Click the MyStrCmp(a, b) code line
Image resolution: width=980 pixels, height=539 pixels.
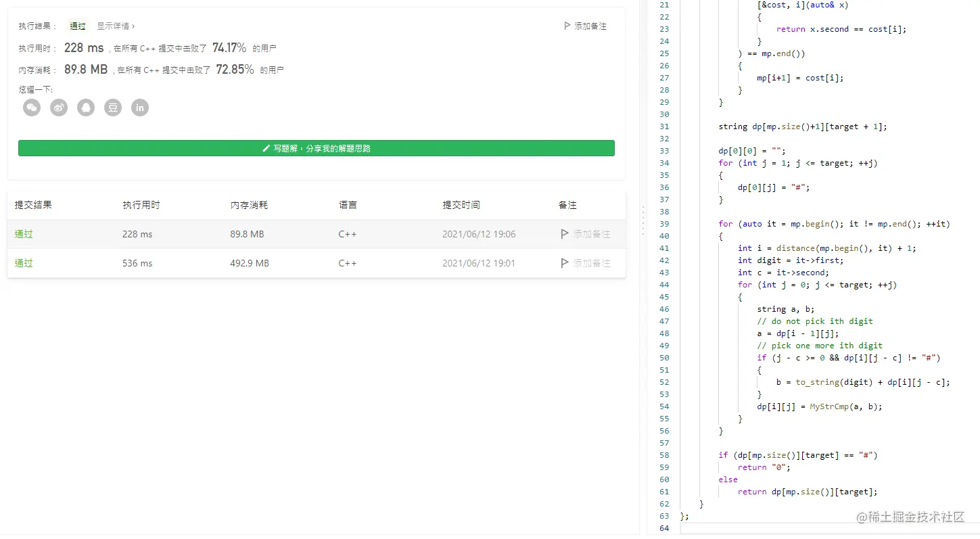820,406
